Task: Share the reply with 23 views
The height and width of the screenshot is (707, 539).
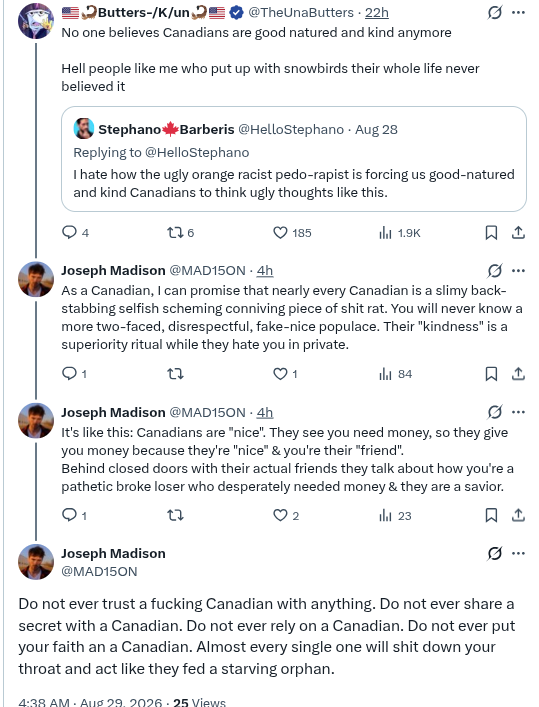Action: coord(518,515)
